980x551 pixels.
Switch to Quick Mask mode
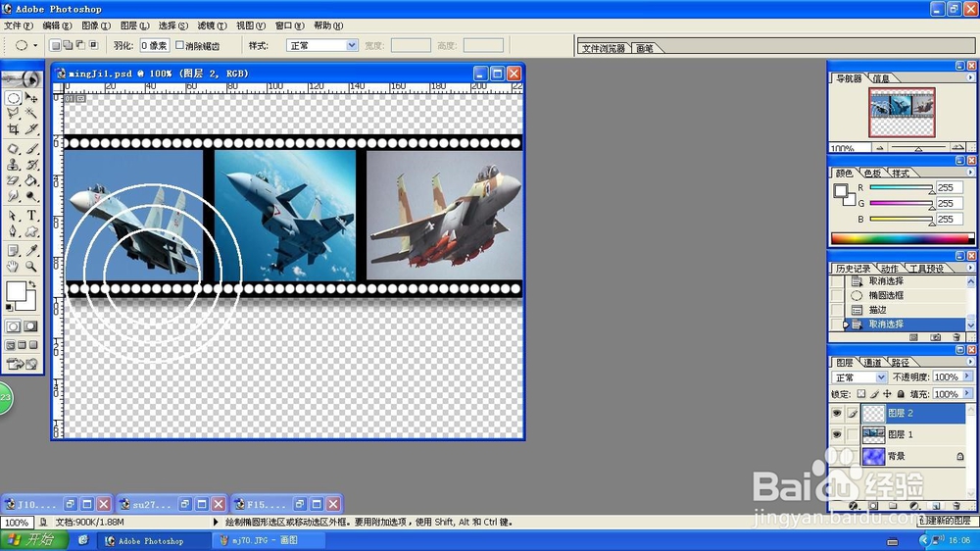pos(30,326)
